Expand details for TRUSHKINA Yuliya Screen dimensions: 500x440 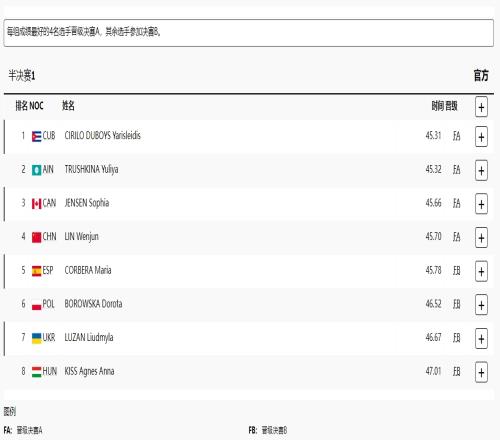click(x=481, y=170)
